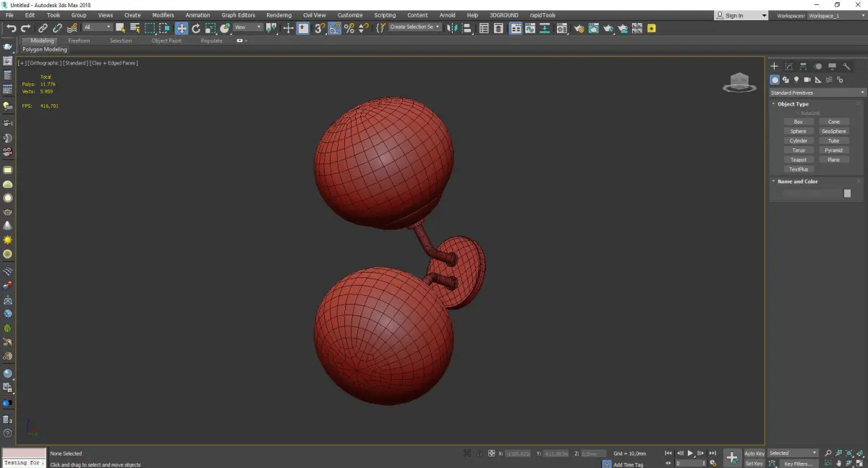Open the Scripting menu
868x468 pixels.
point(385,15)
